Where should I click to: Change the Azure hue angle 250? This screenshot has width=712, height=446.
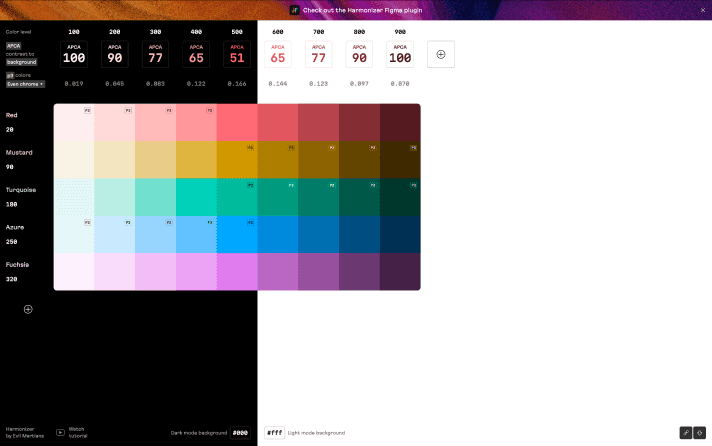pyautogui.click(x=11, y=242)
